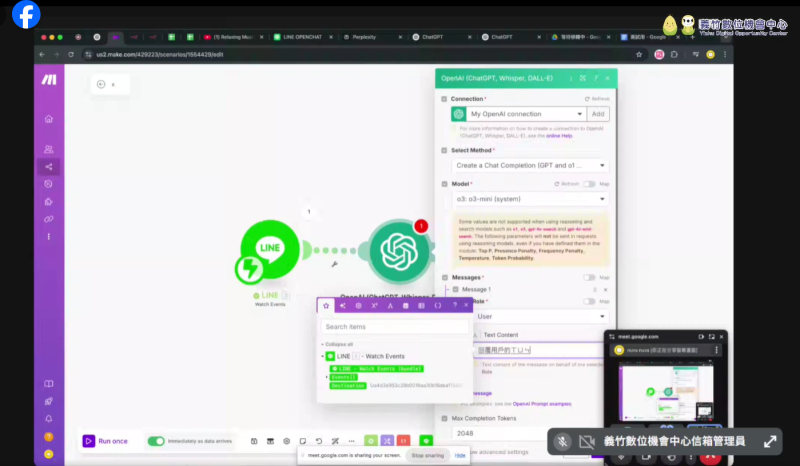Screen dimensions: 800x466
Task: Click the Add connection button
Action: click(x=598, y=114)
